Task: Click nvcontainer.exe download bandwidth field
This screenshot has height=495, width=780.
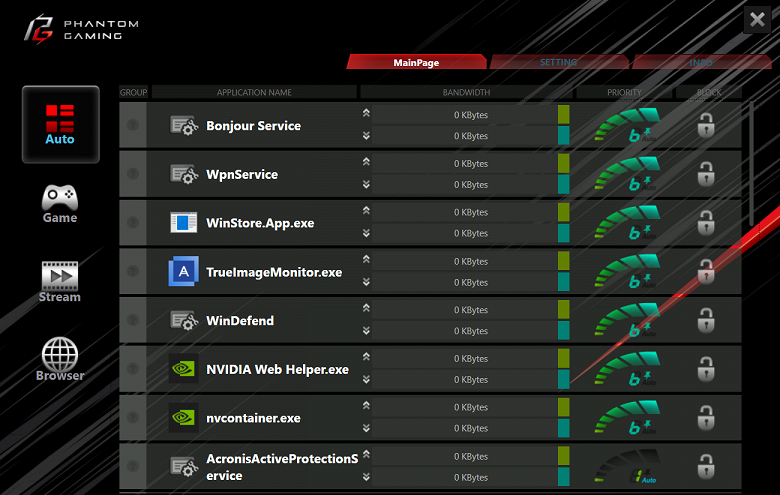Action: coord(465,428)
